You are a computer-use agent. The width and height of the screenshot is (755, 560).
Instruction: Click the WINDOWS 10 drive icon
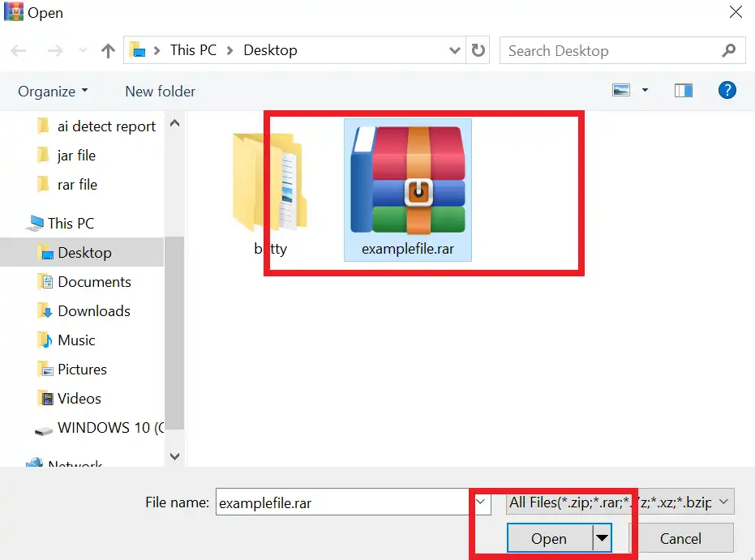tap(44, 430)
